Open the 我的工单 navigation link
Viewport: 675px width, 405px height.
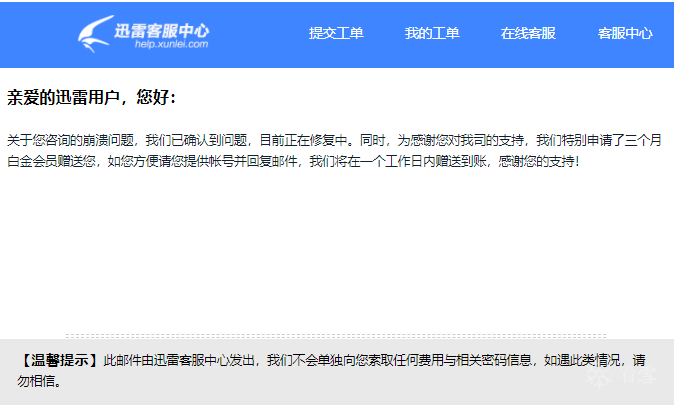click(432, 33)
